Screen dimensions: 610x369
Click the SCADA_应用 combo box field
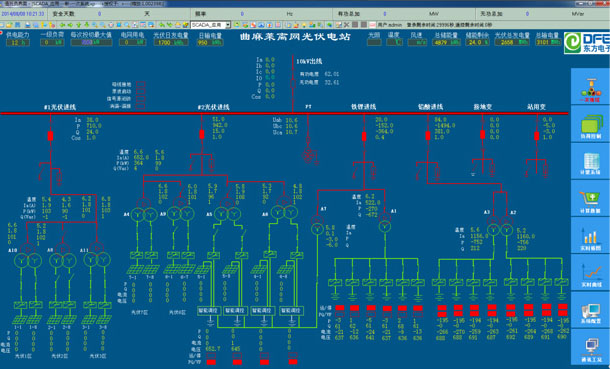point(210,25)
